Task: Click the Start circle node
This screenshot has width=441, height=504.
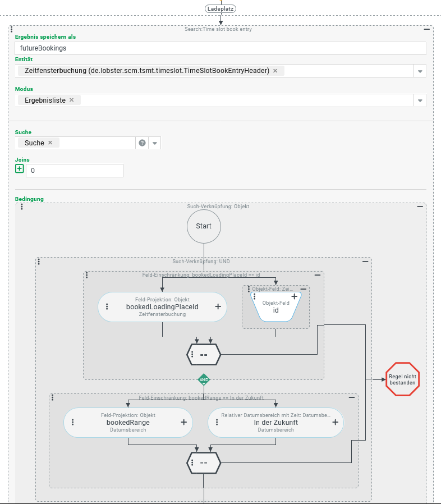Action: (204, 226)
